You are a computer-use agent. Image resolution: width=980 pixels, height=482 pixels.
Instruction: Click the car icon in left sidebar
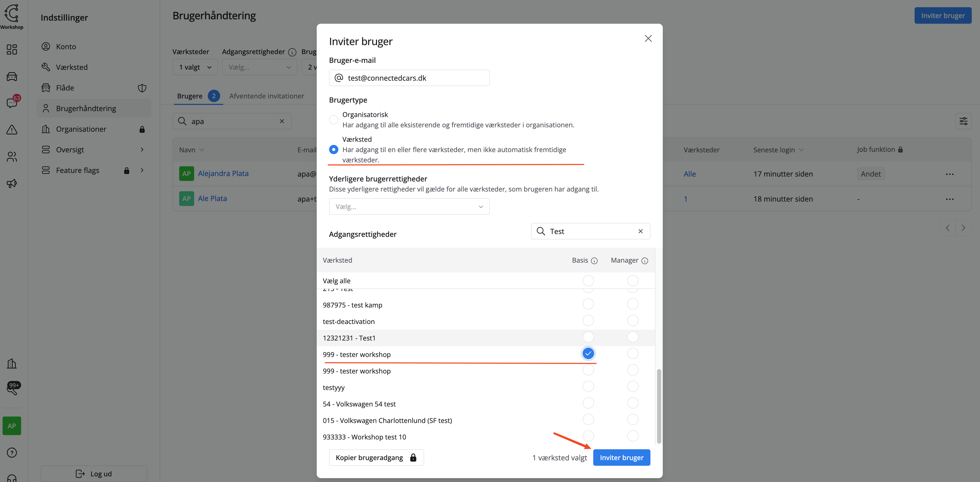click(12, 77)
